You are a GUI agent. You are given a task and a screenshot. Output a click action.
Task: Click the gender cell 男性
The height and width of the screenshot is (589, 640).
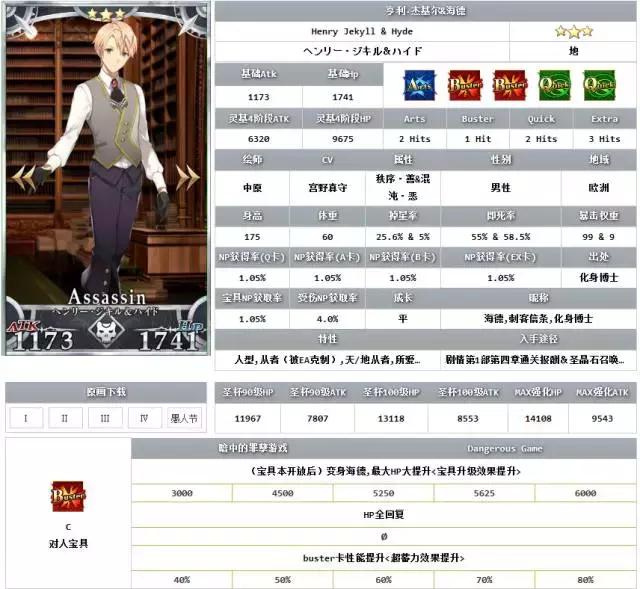coord(501,188)
